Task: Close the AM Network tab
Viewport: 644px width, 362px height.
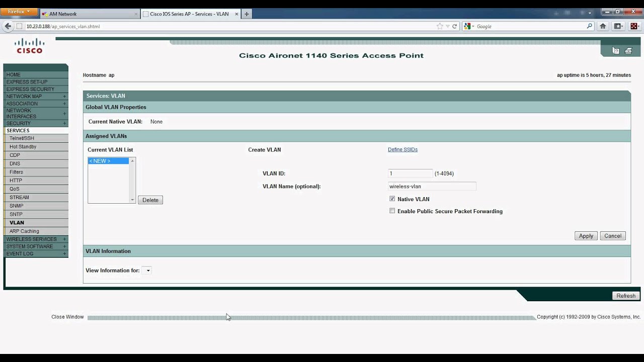Action: click(x=136, y=14)
